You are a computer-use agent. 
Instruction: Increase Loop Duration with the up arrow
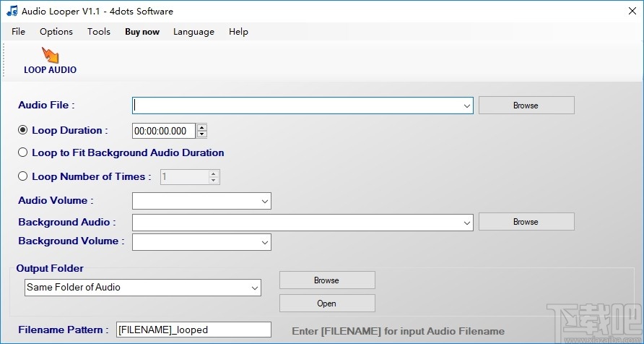pyautogui.click(x=201, y=127)
